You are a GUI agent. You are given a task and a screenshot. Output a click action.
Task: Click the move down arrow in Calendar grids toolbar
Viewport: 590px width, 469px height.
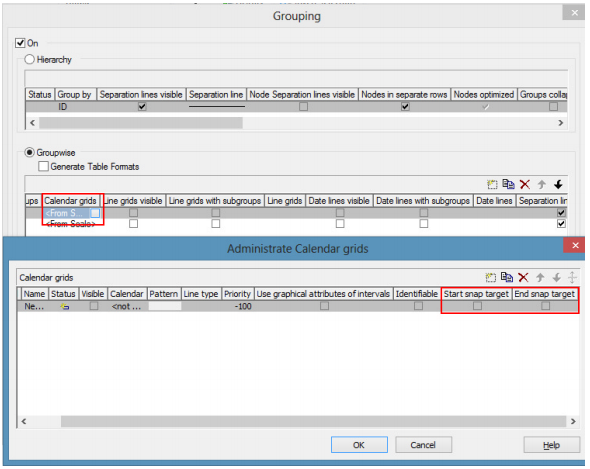pyautogui.click(x=557, y=278)
